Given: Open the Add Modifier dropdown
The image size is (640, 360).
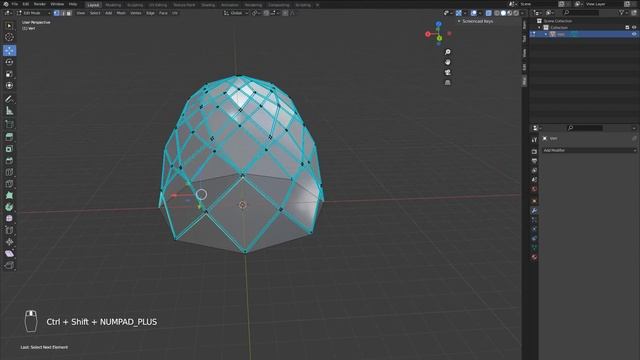Looking at the screenshot, I should click(589, 150).
